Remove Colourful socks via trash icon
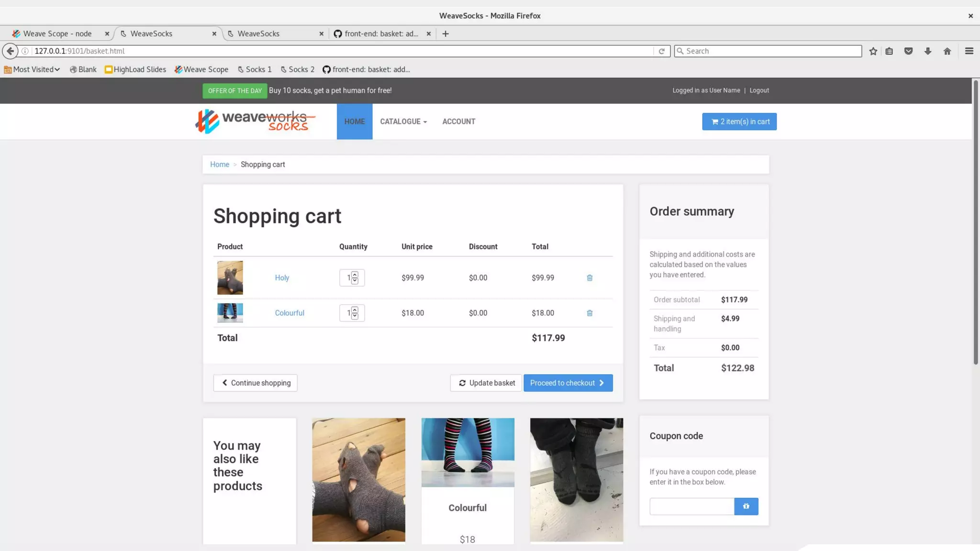This screenshot has width=980, height=551. pyautogui.click(x=590, y=313)
